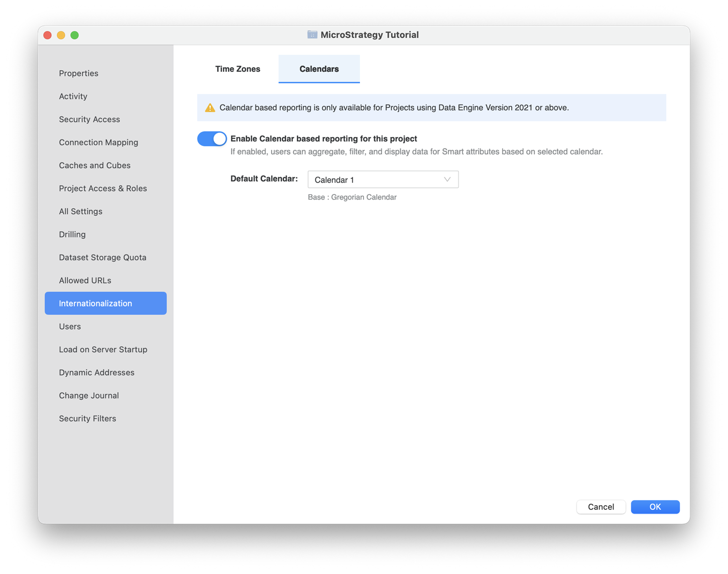
Task: Go to Change Journal section
Action: [89, 395]
